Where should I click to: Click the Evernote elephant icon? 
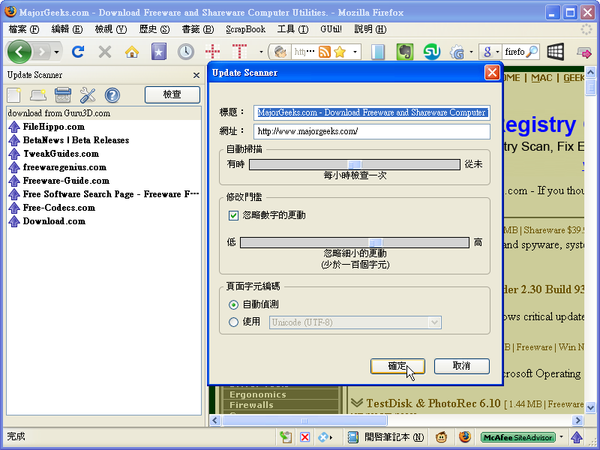coord(404,52)
